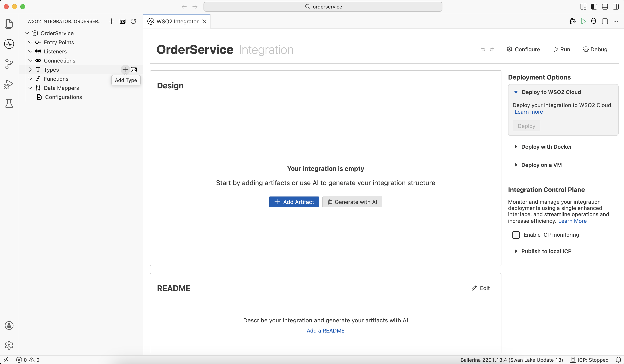Click the Configure button
624x364 pixels.
click(x=523, y=49)
